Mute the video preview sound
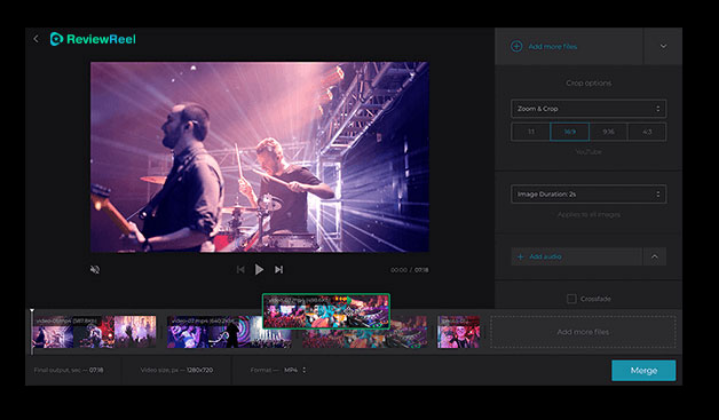Image resolution: width=719 pixels, height=420 pixels. [95, 269]
